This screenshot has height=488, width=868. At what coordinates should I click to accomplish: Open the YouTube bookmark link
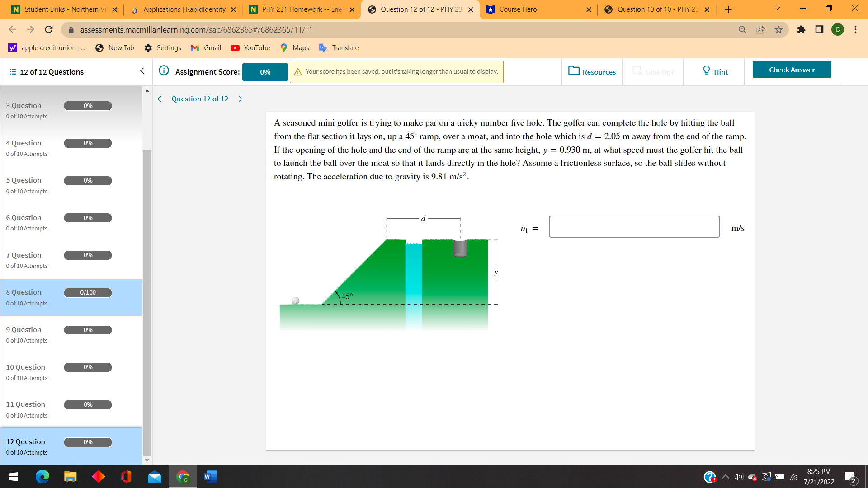pos(250,48)
